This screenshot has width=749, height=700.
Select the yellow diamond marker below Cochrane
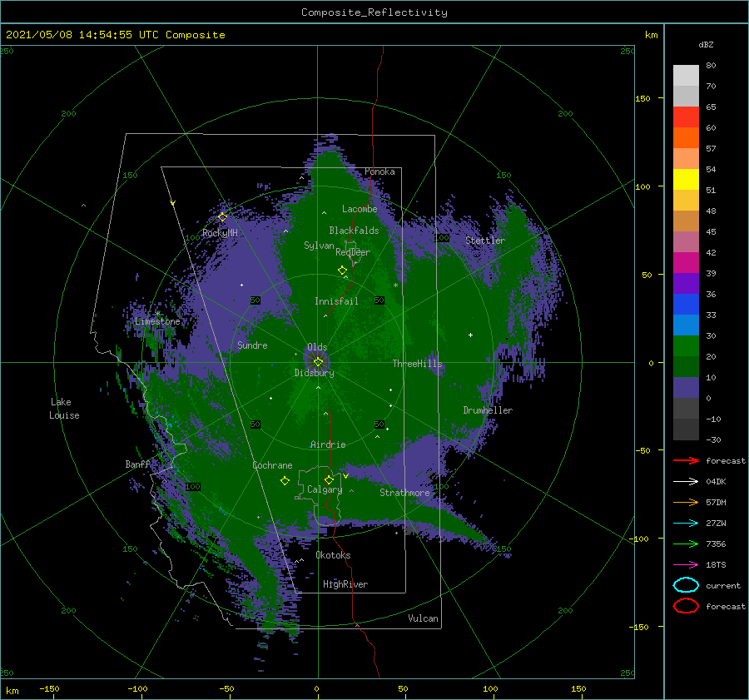pos(285,481)
